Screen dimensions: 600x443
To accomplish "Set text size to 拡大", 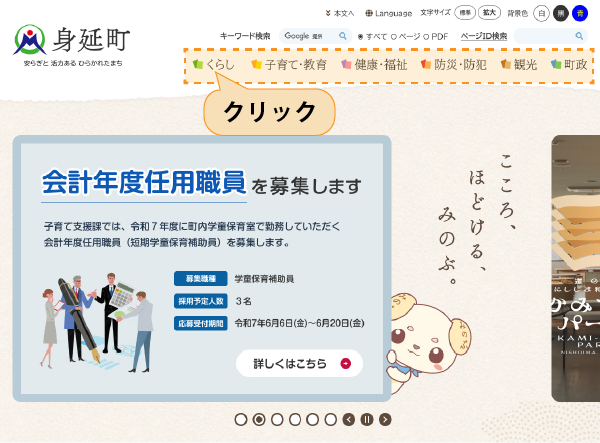I will (489, 13).
